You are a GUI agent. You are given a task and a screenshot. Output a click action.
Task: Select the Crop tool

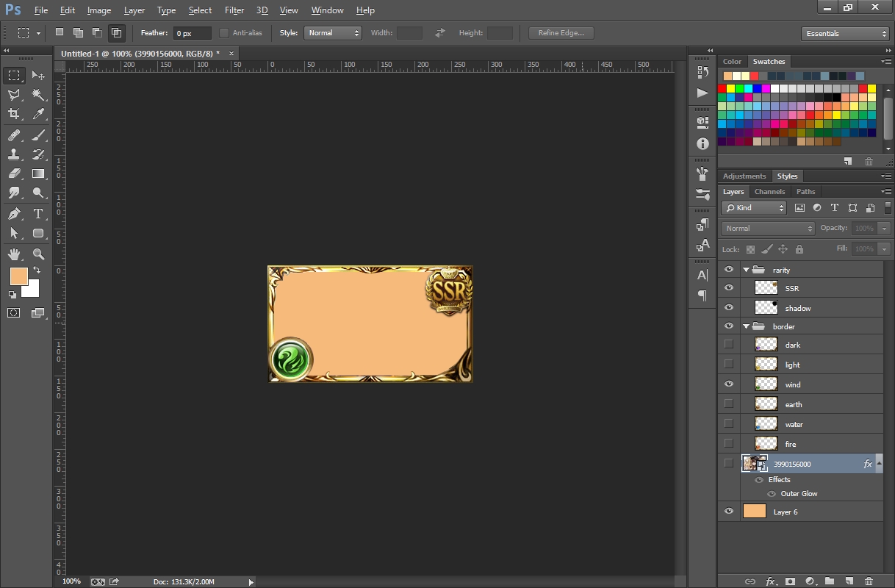click(14, 114)
